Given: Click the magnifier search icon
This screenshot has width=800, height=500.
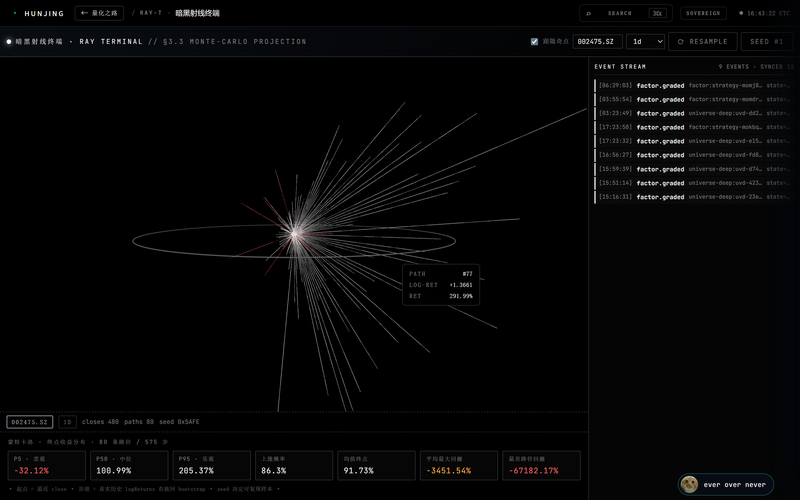Looking at the screenshot, I should (x=589, y=13).
